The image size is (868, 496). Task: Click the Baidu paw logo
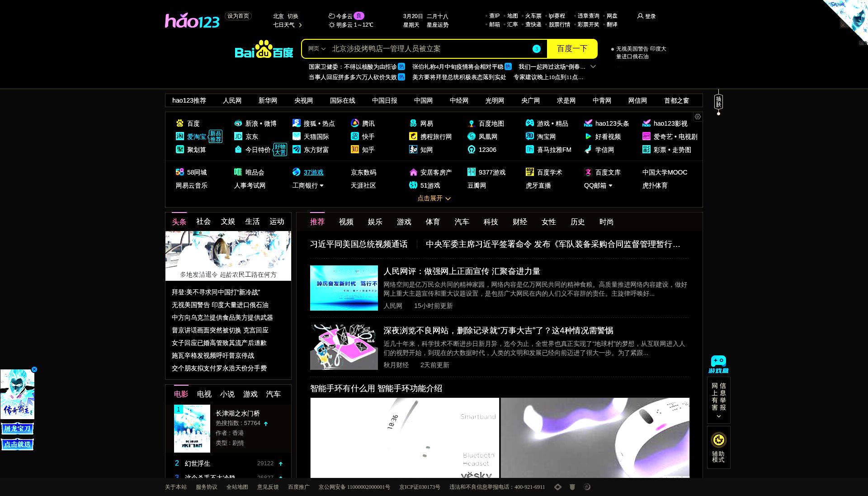point(264,49)
